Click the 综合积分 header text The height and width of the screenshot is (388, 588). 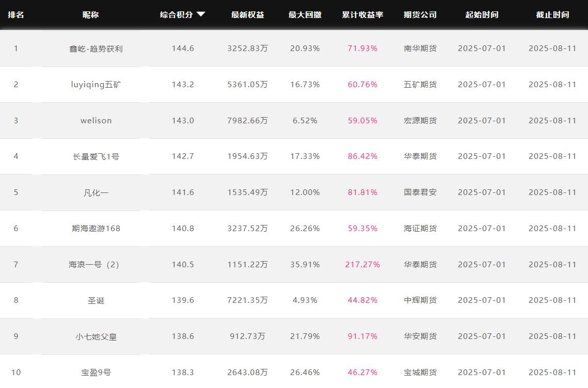coord(176,14)
